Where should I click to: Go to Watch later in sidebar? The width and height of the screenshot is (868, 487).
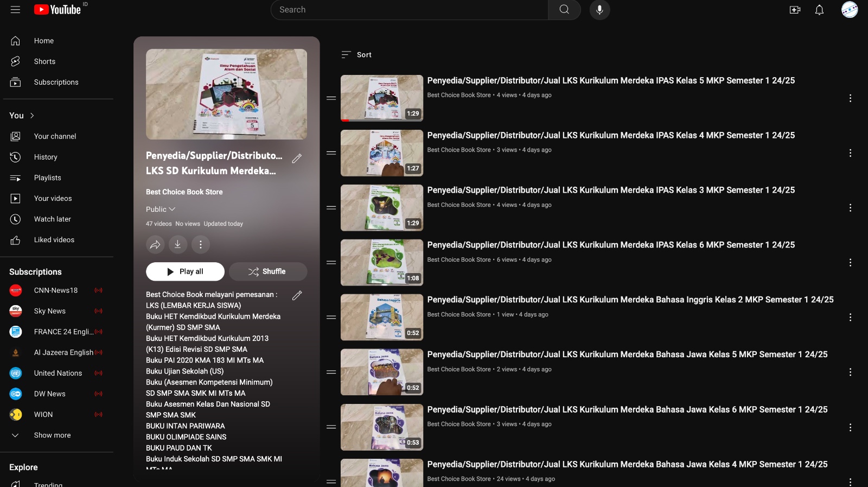tap(52, 219)
